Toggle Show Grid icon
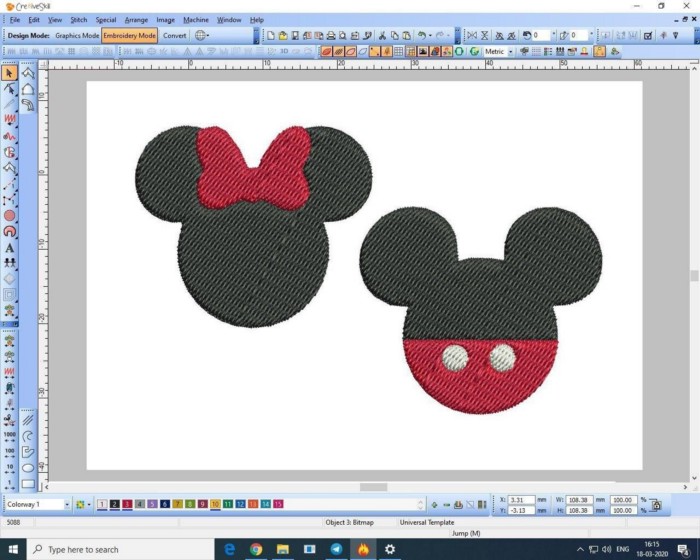Image resolution: width=700 pixels, height=560 pixels. tap(398, 51)
